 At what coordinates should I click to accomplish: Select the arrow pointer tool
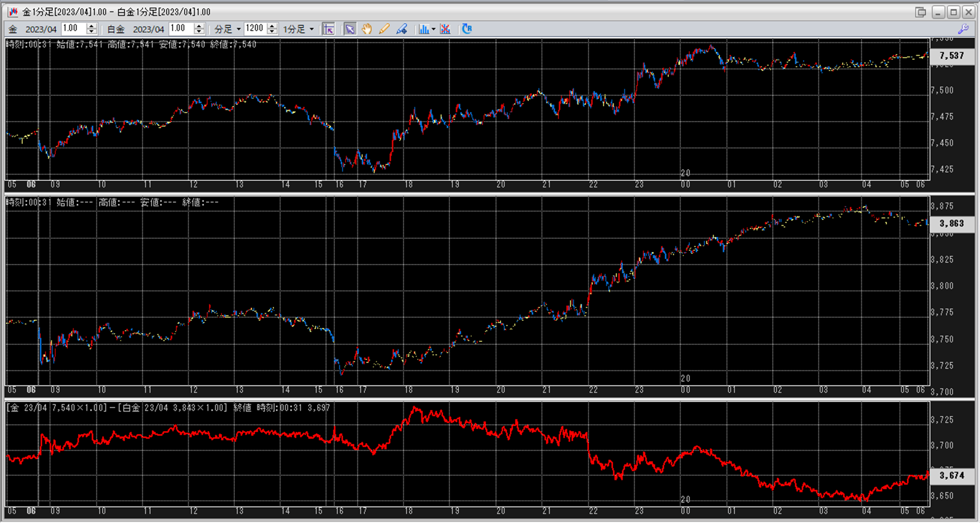click(350, 29)
